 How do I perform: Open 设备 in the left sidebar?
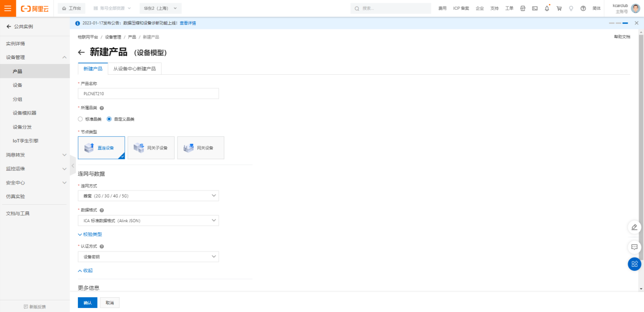click(x=17, y=85)
